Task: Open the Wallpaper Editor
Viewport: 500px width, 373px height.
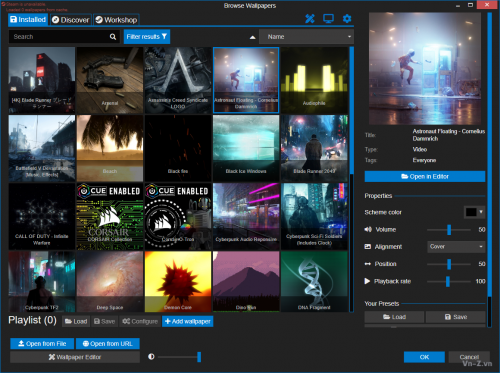Action: pos(75,357)
